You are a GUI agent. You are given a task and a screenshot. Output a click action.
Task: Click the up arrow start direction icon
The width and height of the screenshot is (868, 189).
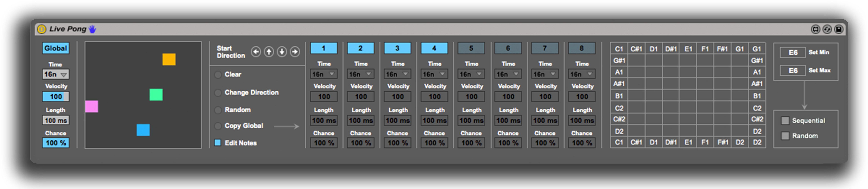[269, 52]
